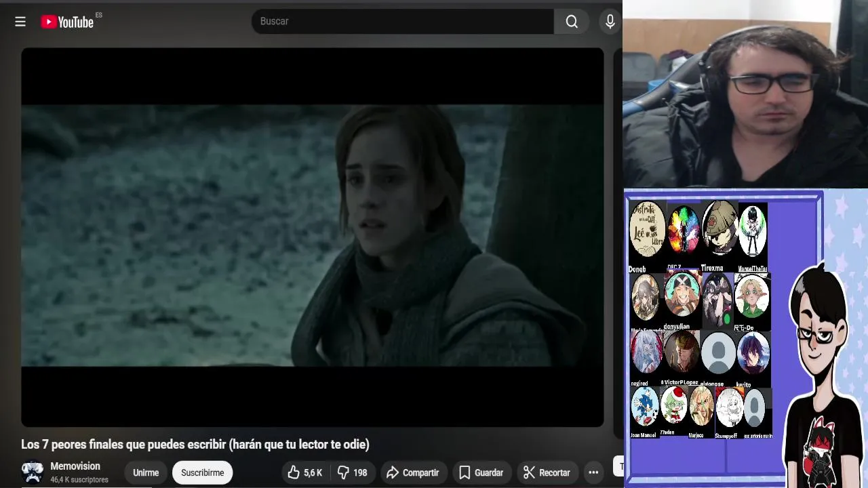
Task: Click the streamer webcam feed
Action: point(745,94)
